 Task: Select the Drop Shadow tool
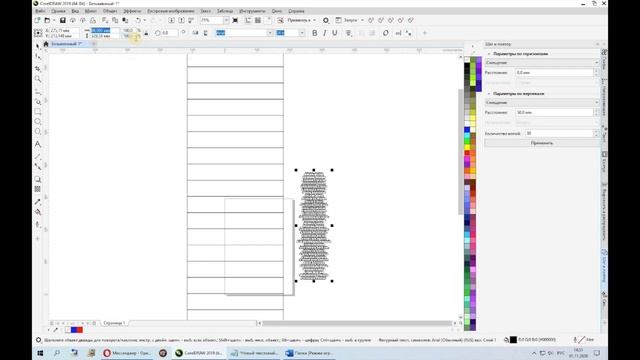(x=38, y=179)
